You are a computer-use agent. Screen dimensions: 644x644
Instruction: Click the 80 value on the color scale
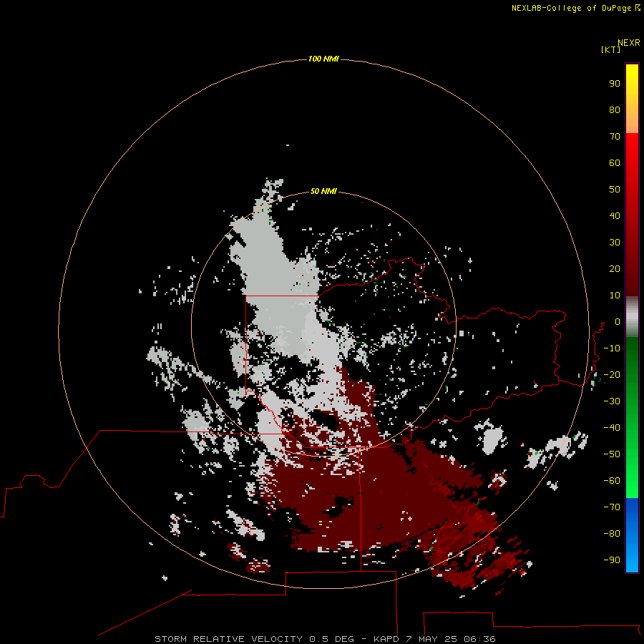pyautogui.click(x=615, y=109)
